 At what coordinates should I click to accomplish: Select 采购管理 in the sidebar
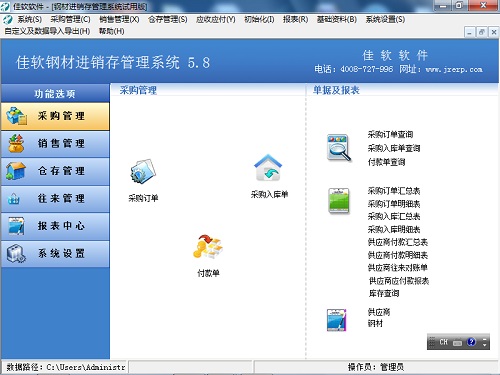(55, 116)
